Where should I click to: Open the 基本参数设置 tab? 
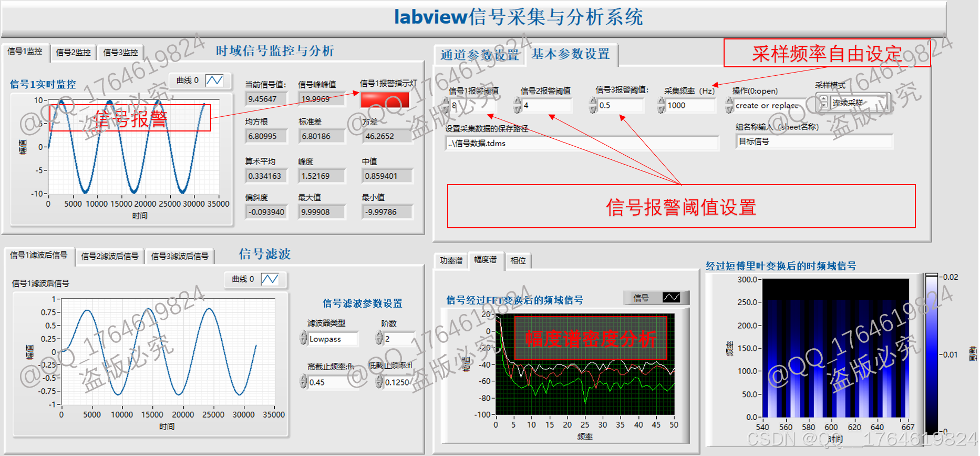pos(571,54)
